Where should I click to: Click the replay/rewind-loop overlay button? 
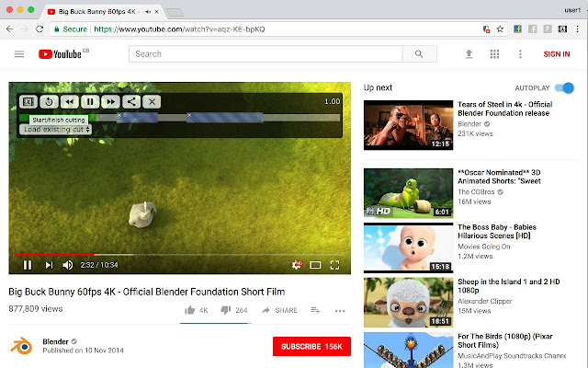click(49, 102)
